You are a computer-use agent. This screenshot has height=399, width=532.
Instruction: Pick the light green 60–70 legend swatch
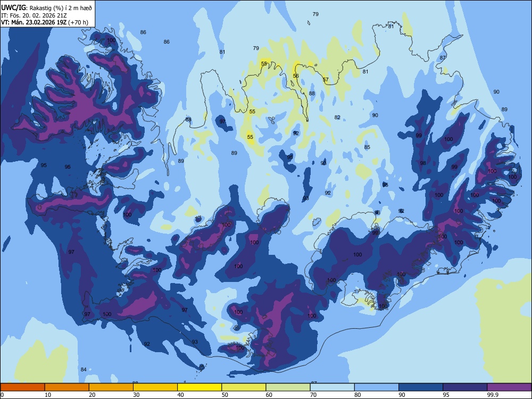(288, 387)
